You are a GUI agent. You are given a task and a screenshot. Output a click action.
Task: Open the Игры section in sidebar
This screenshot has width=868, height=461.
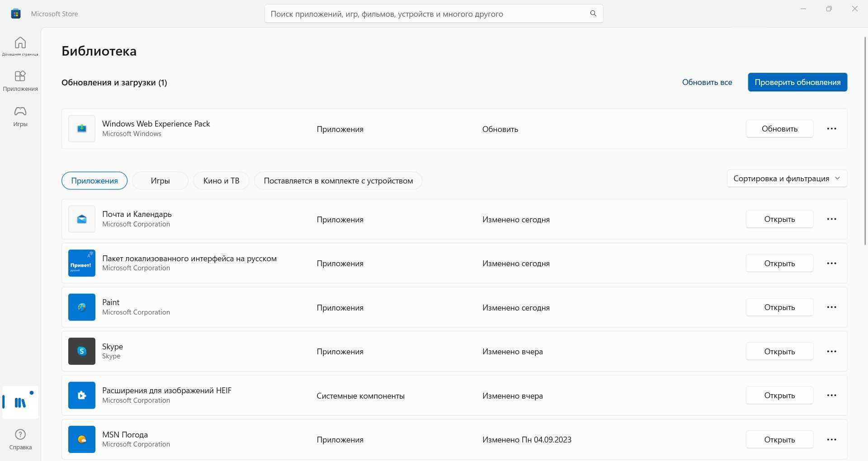(20, 116)
